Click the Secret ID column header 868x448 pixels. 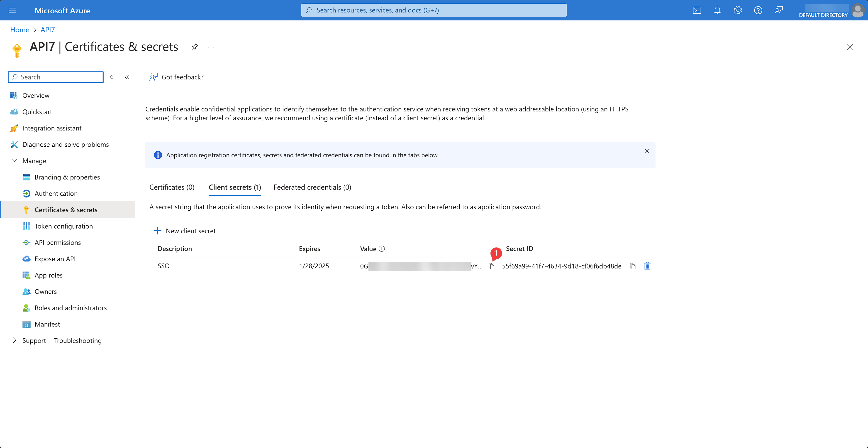519,249
